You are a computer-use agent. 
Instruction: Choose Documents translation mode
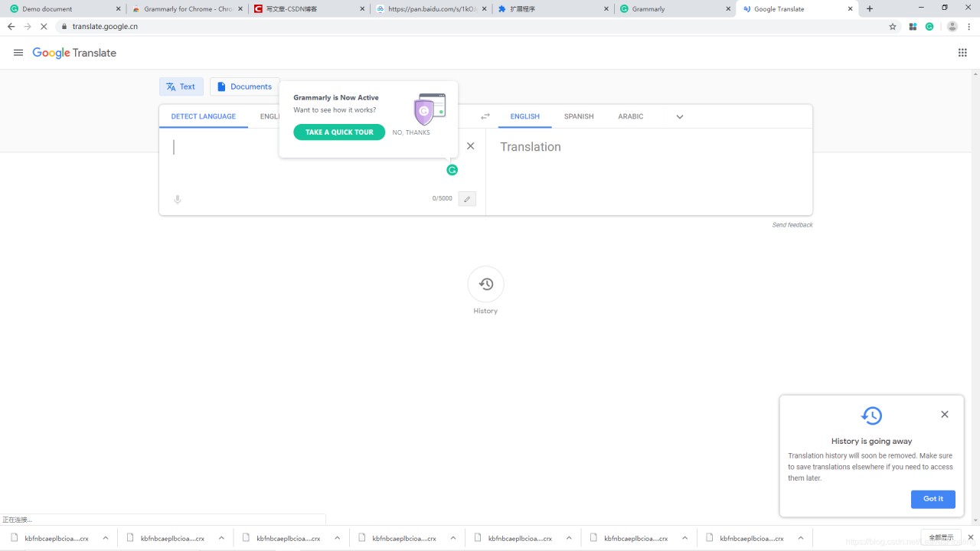click(244, 86)
